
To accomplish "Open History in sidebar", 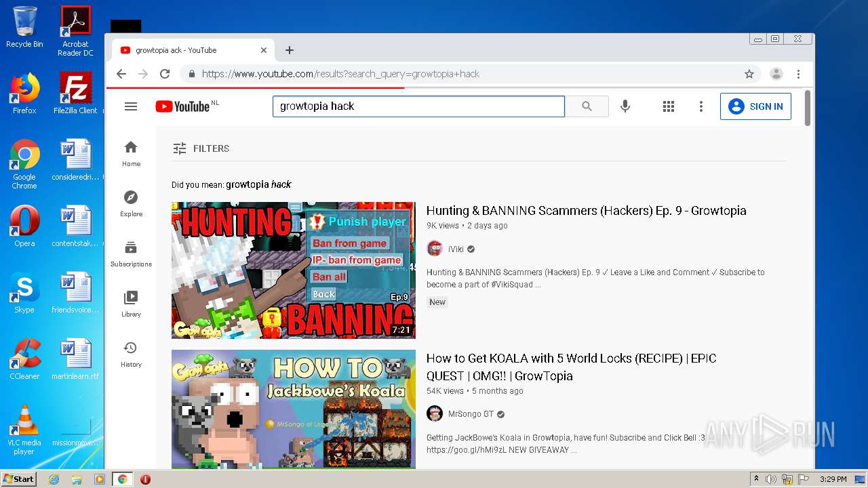I will [131, 354].
